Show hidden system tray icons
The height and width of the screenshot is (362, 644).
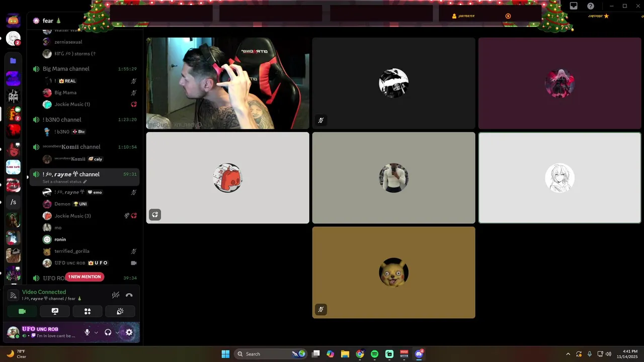pos(568,354)
